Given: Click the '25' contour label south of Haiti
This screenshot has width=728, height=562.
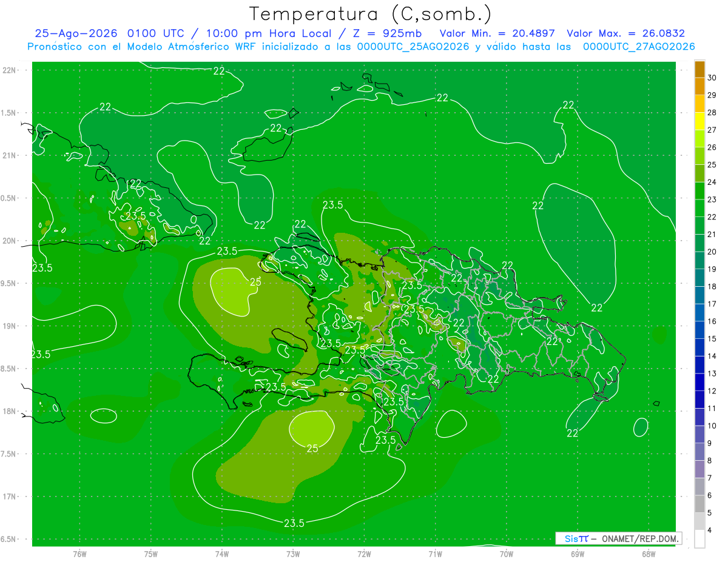Looking at the screenshot, I should coord(312,449).
